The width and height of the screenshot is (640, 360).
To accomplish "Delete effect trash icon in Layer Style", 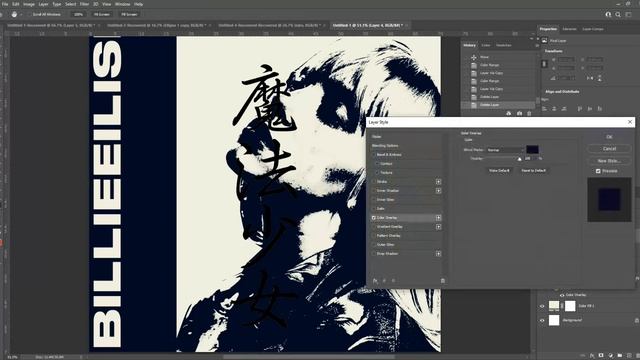I will pos(443,281).
